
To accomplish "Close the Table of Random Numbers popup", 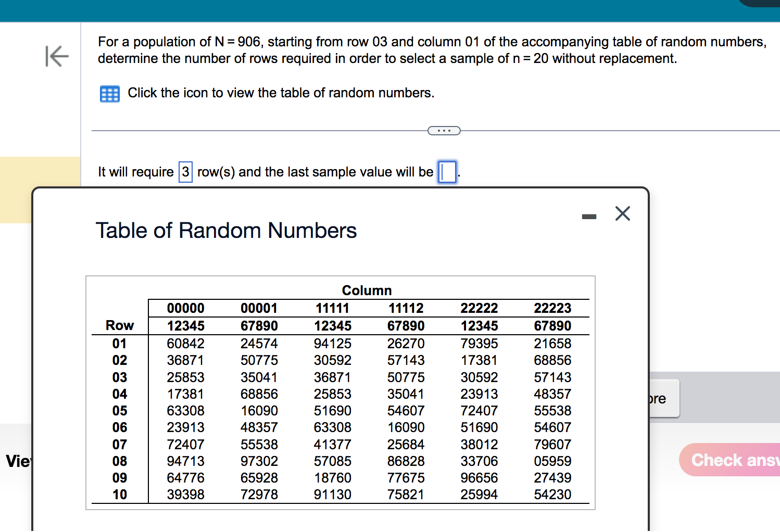I will coord(622,213).
